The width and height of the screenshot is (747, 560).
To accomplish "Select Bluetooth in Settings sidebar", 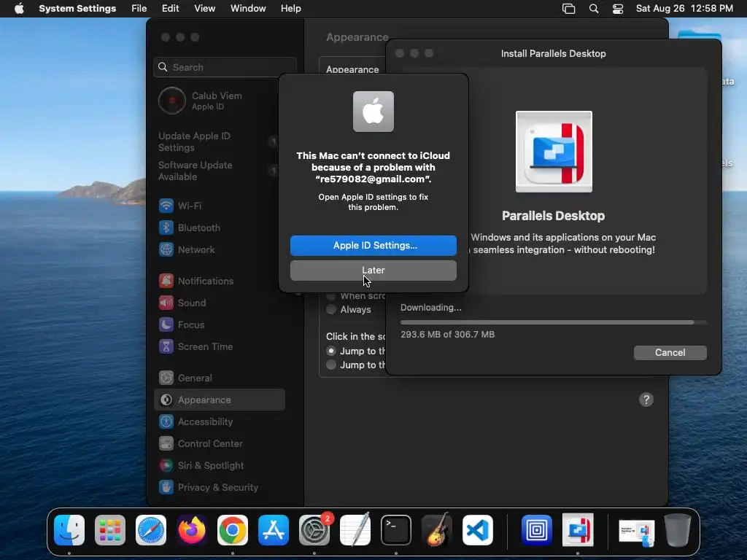I will click(219, 227).
